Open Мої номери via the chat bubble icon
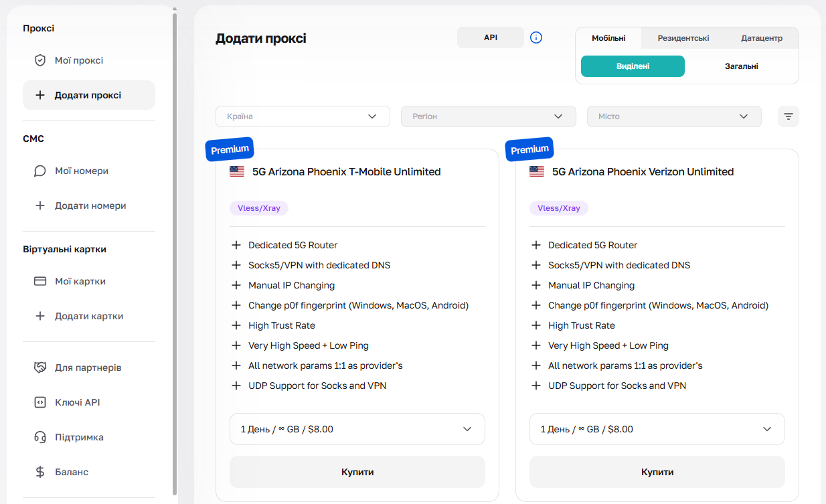 (x=40, y=171)
